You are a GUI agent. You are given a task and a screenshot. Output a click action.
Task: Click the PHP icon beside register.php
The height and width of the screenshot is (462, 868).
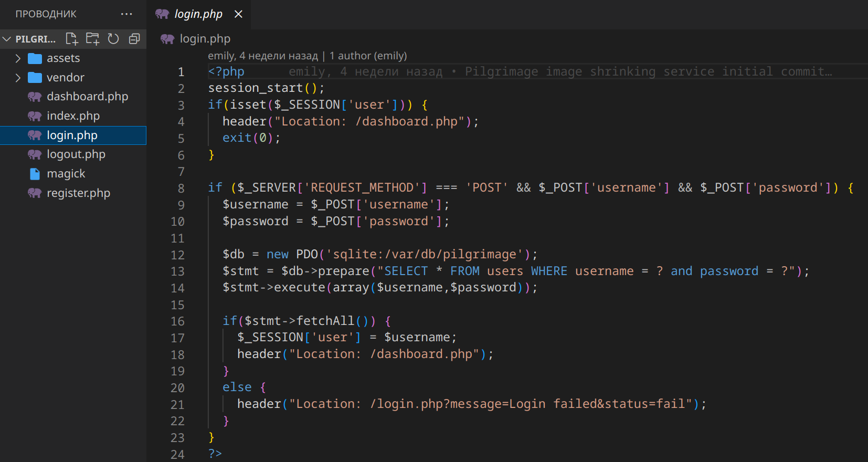click(35, 193)
